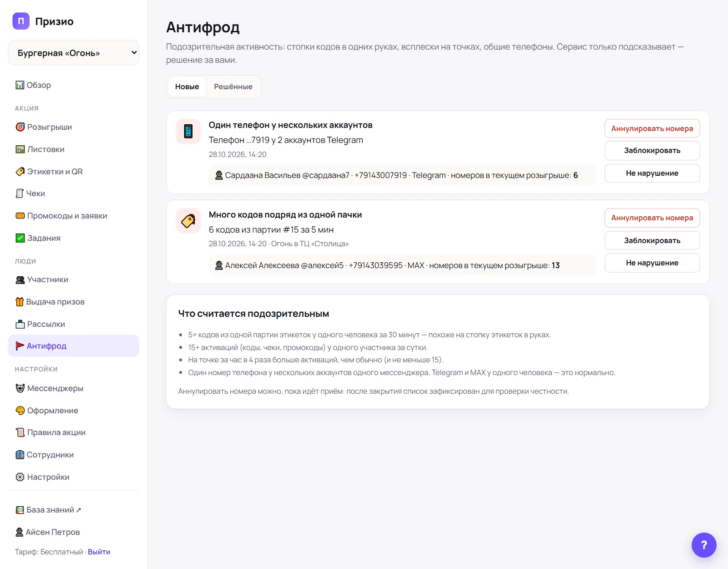Open the Бургерная «Огонь» venue dropdown
This screenshot has width=728, height=569.
click(74, 53)
